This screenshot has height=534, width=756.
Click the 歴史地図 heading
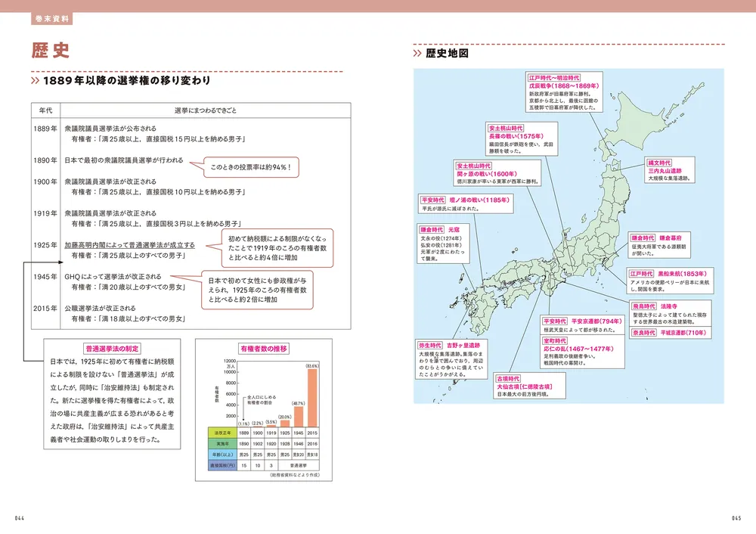447,54
